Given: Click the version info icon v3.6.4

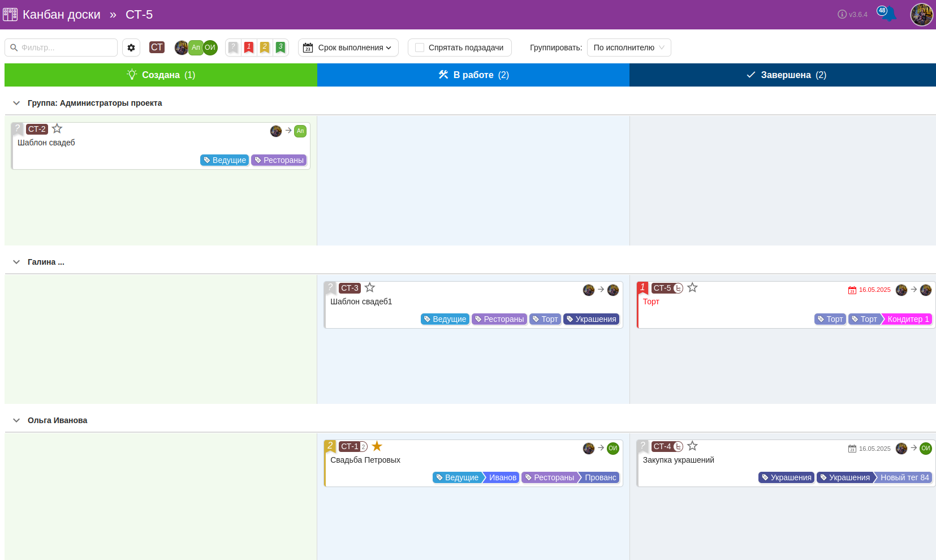Looking at the screenshot, I should click(842, 15).
